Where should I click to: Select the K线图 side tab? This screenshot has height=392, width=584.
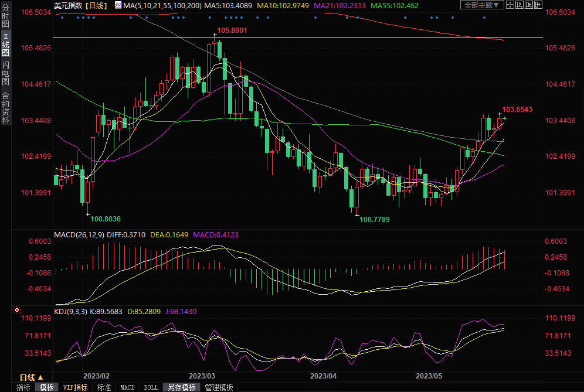(5, 44)
